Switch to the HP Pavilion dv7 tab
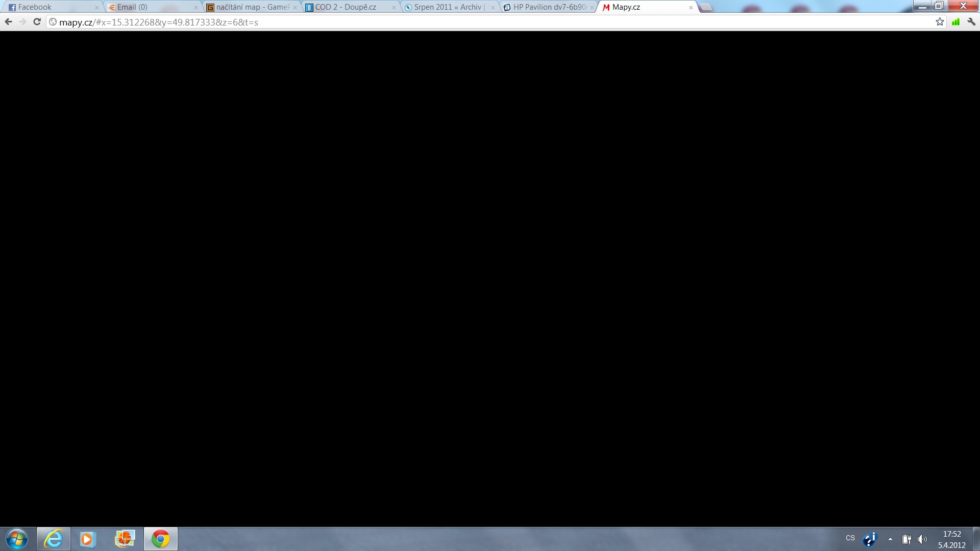 547,7
